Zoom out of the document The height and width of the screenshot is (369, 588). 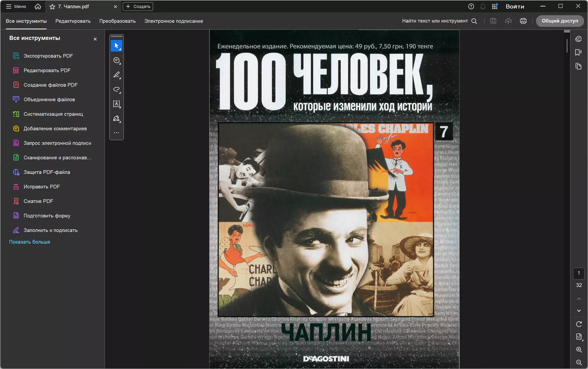click(x=579, y=362)
